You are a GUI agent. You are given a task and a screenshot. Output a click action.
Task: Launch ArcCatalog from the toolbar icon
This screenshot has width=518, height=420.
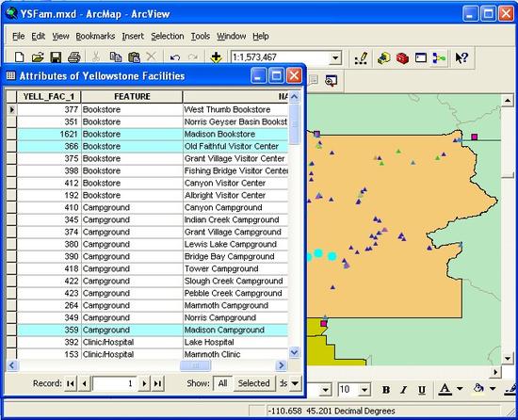(384, 58)
